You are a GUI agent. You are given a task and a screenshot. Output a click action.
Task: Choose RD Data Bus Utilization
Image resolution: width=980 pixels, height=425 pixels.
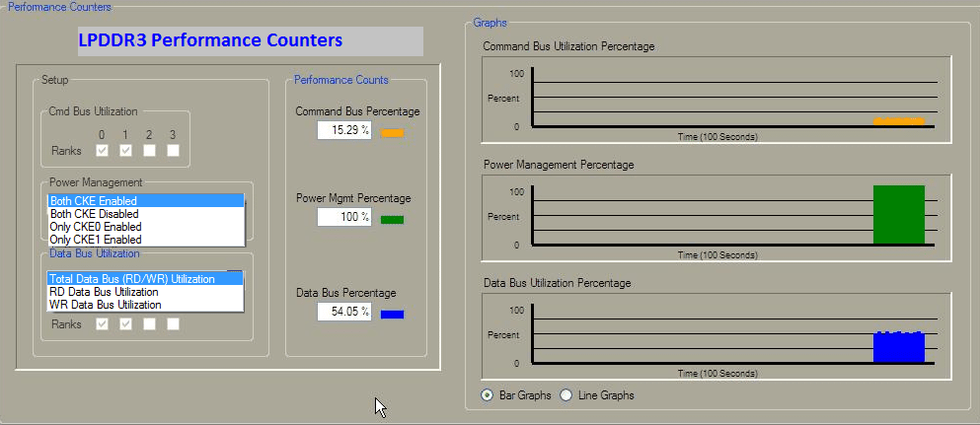(x=145, y=292)
